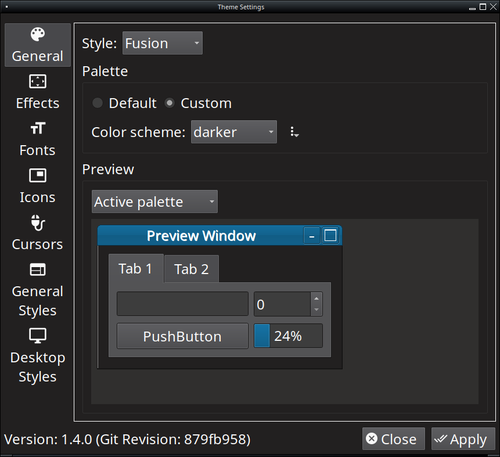Screen dimensions: 500x457
Task: Select the Default palette radio button
Action: coord(97,103)
